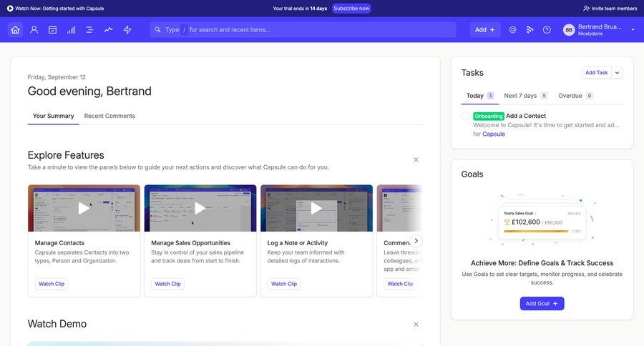Open the Reports line graph icon

click(109, 30)
